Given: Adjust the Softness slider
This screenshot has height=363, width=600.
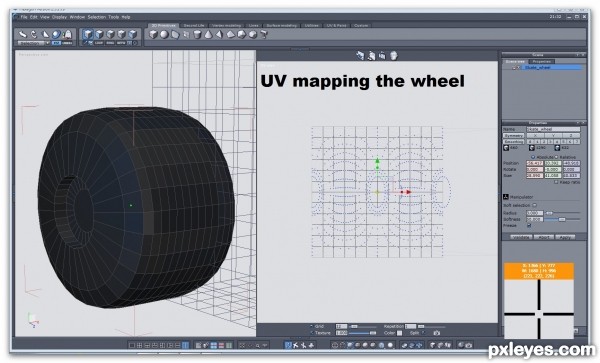Looking at the screenshot, I should [562, 219].
